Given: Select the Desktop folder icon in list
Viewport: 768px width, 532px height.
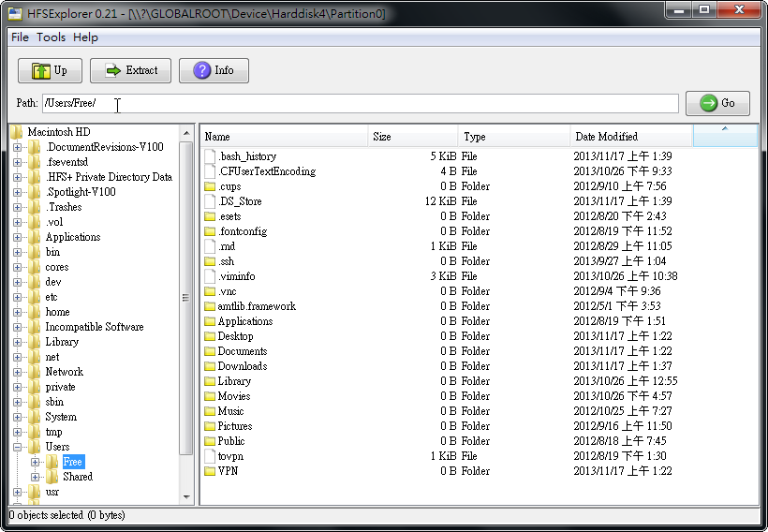Looking at the screenshot, I should [210, 336].
